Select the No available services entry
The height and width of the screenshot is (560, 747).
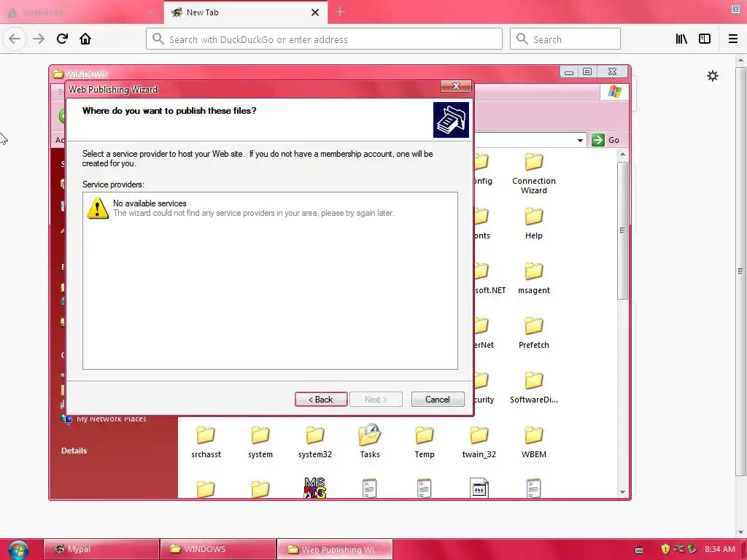tap(270, 209)
